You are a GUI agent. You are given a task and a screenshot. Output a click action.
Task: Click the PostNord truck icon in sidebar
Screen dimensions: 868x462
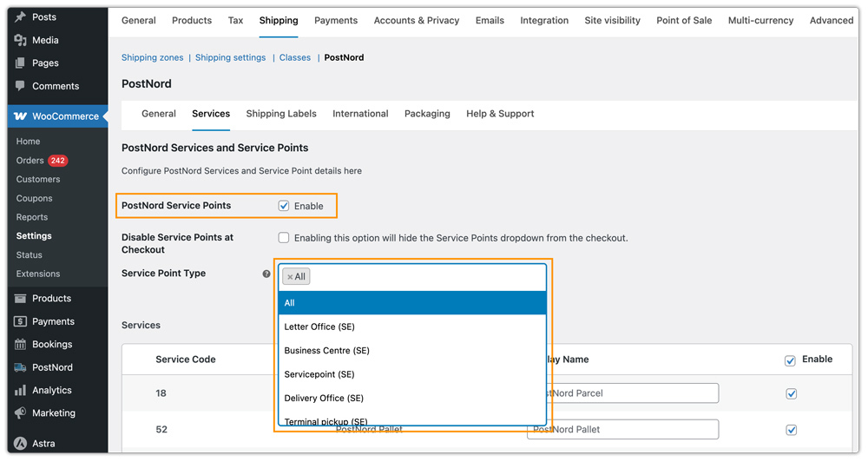point(21,367)
